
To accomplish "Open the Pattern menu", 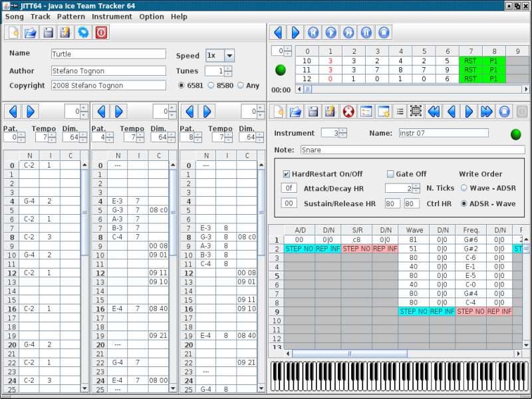I will pos(70,17).
